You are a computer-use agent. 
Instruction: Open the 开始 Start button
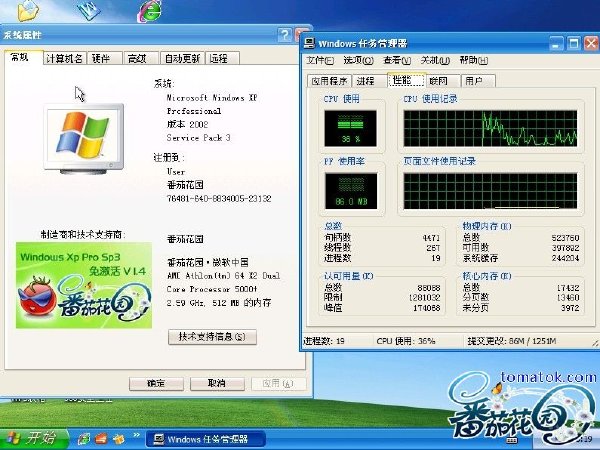click(34, 439)
